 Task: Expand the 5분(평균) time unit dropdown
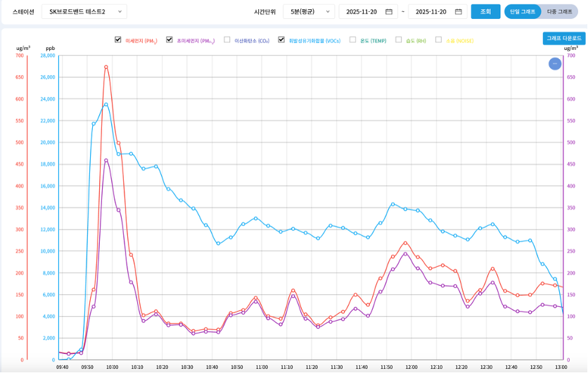pyautogui.click(x=309, y=12)
